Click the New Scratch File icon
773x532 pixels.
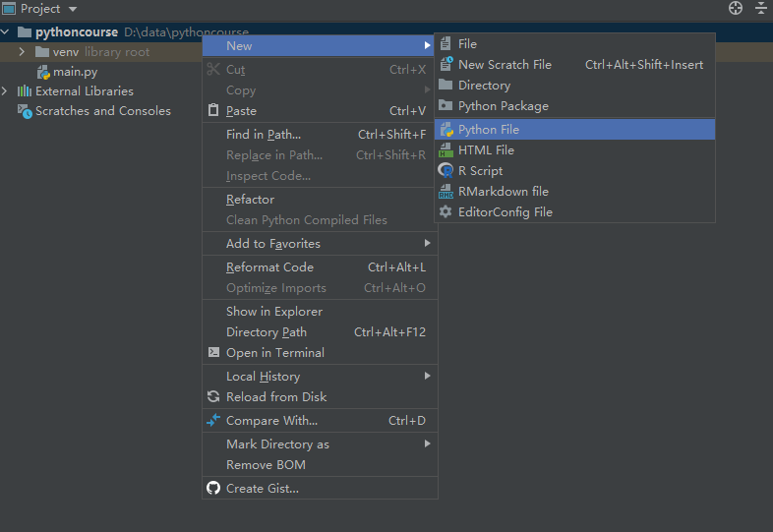(x=446, y=65)
